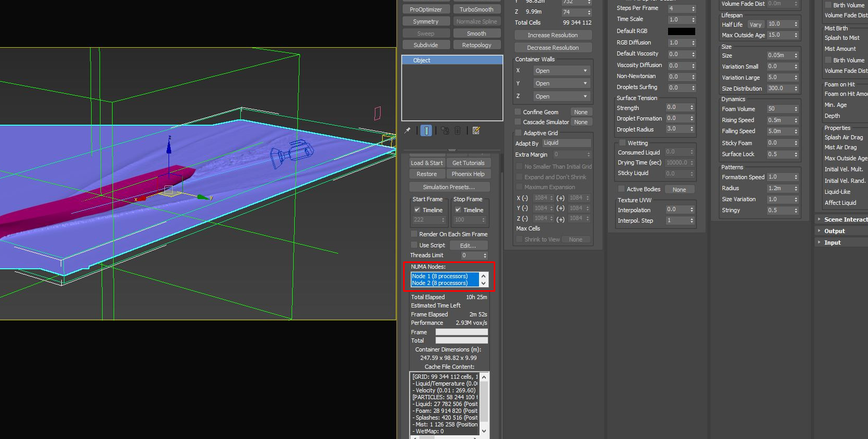Click the green Y axis gizmo arrow
The height and width of the screenshot is (439, 868).
click(x=203, y=197)
